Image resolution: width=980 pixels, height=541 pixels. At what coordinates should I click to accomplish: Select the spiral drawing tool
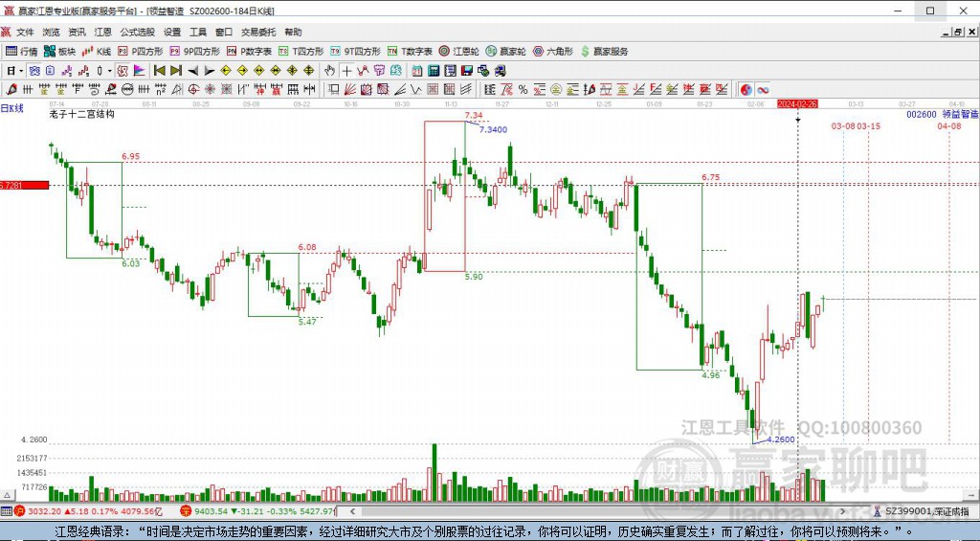pyautogui.click(x=193, y=89)
